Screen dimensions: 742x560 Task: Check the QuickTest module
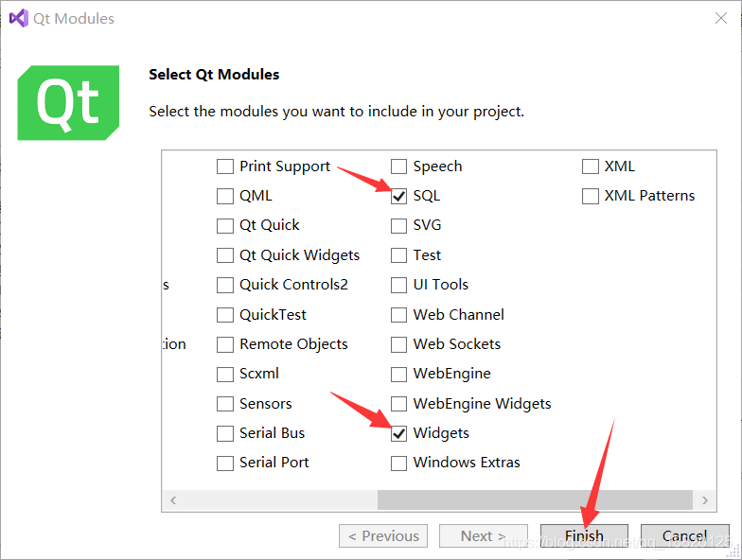point(225,315)
